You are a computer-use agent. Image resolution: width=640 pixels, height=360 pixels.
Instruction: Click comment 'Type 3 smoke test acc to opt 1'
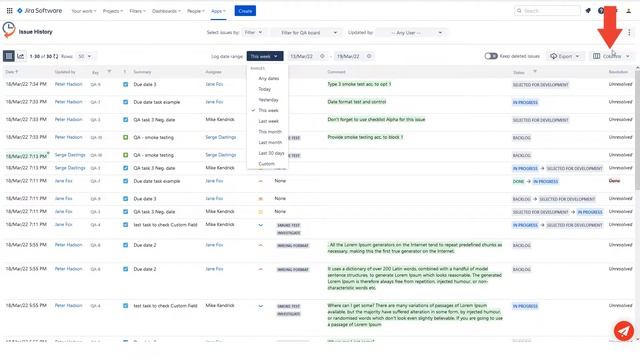point(359,84)
